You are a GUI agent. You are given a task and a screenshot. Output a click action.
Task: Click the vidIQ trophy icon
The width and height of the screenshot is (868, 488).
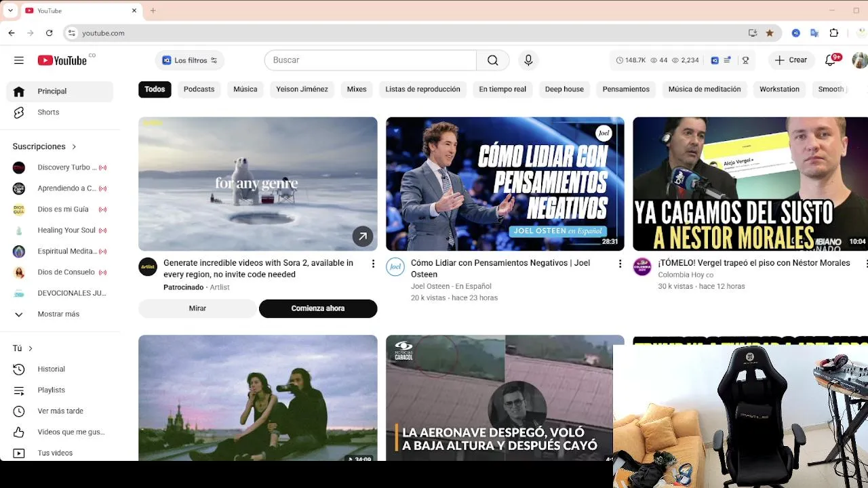[x=745, y=60]
